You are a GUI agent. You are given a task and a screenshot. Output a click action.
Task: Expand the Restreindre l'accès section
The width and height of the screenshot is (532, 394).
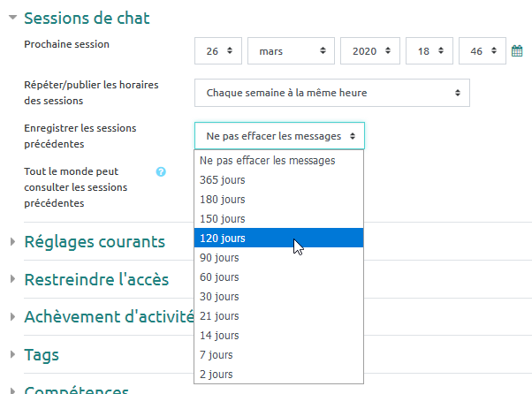pyautogui.click(x=95, y=279)
